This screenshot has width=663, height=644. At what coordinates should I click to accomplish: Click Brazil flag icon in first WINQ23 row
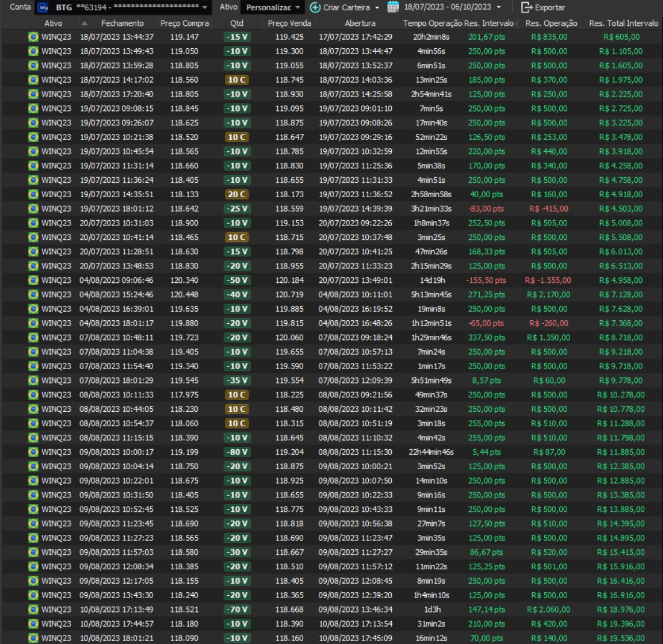(33, 37)
